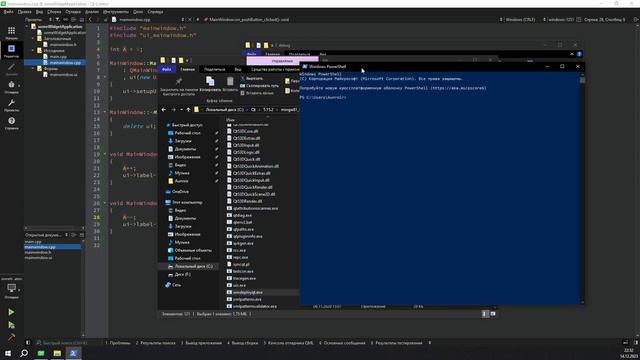Collapse the Исходники (Sources) folder

tap(33, 51)
